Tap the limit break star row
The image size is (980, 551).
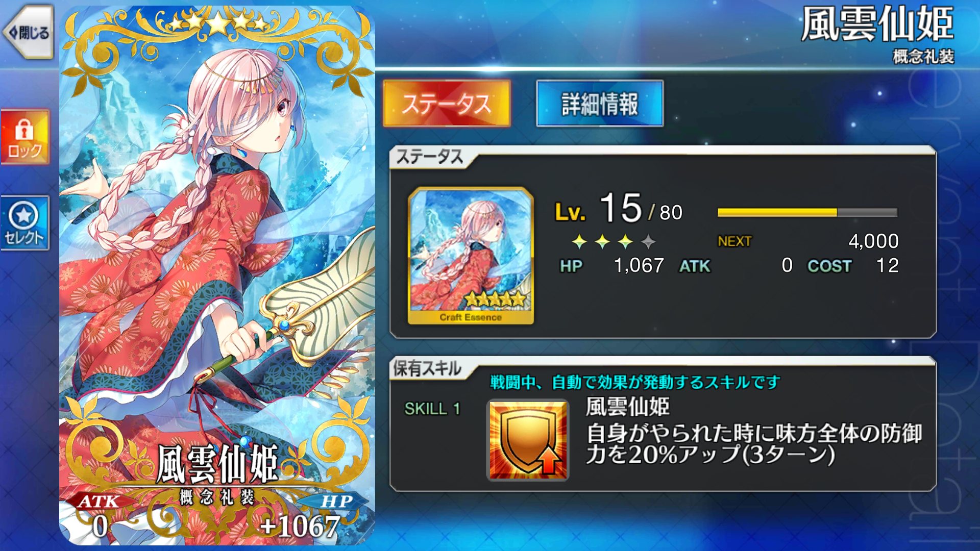coord(614,241)
